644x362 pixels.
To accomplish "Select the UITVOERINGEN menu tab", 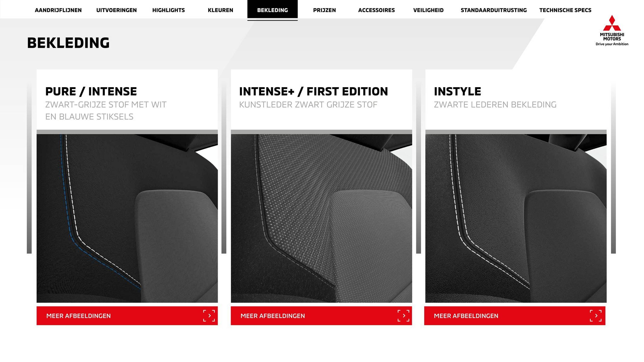I will pyautogui.click(x=116, y=10).
